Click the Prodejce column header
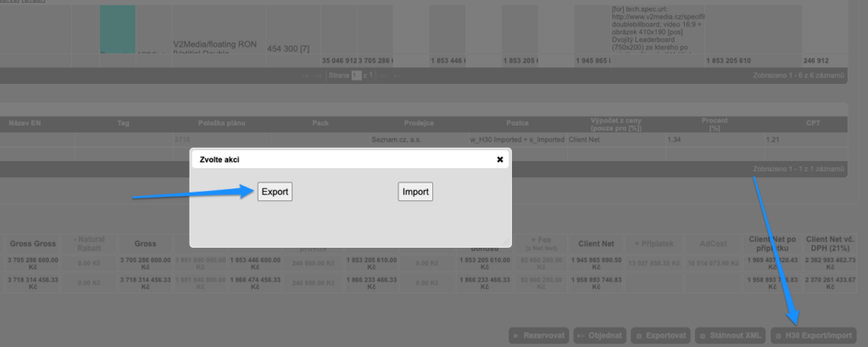 pyautogui.click(x=419, y=123)
